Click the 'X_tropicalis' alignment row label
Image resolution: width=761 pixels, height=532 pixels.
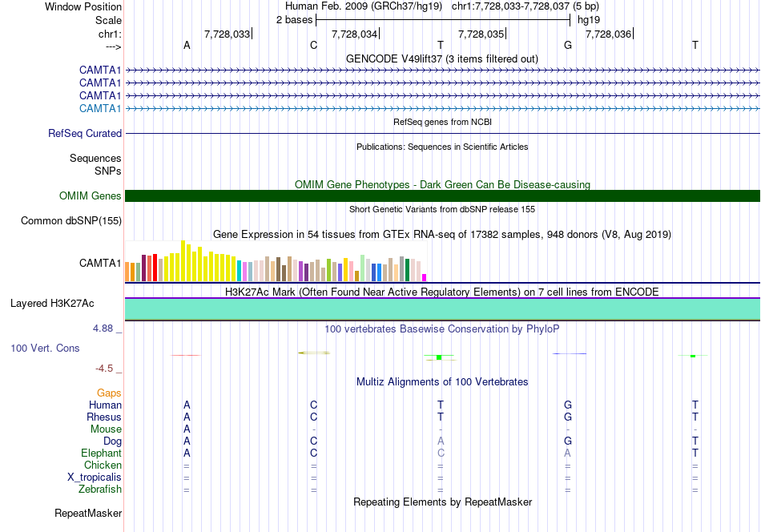point(95,478)
